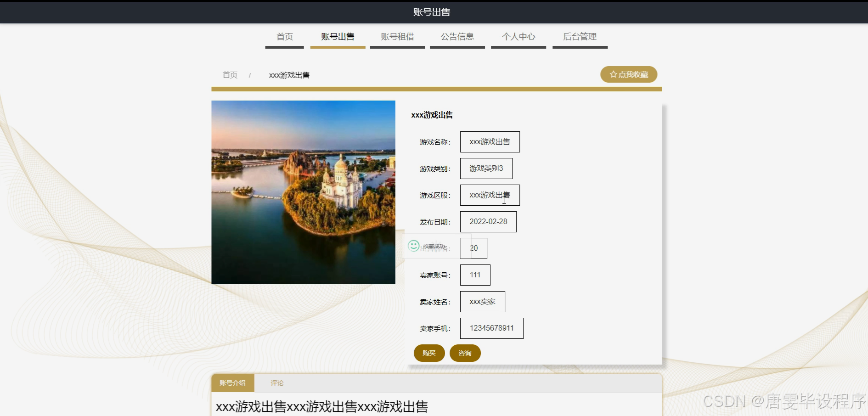Click the 游戏类别3 value field
Screen dimensions: 868x416
pyautogui.click(x=486, y=169)
